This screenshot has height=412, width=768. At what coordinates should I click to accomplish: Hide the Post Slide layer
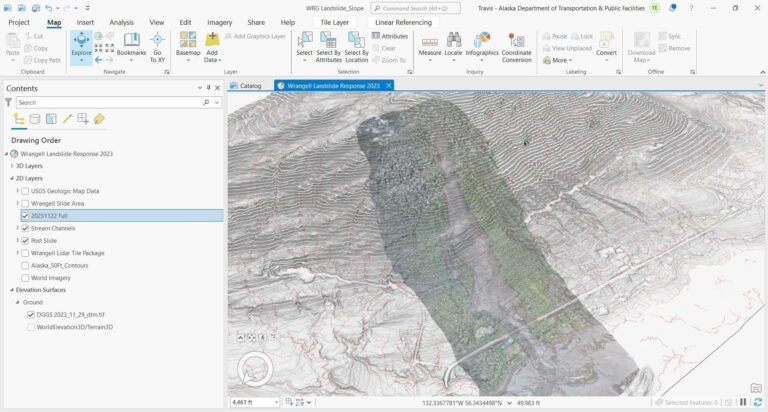click(25, 241)
